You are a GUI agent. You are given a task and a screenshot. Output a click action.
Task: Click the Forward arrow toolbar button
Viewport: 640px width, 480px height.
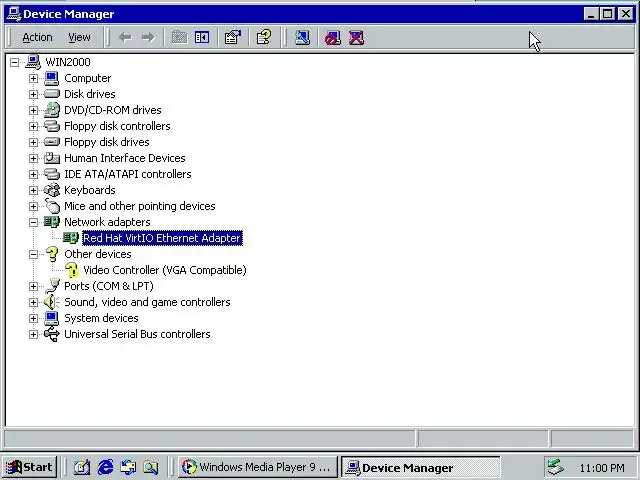[148, 38]
